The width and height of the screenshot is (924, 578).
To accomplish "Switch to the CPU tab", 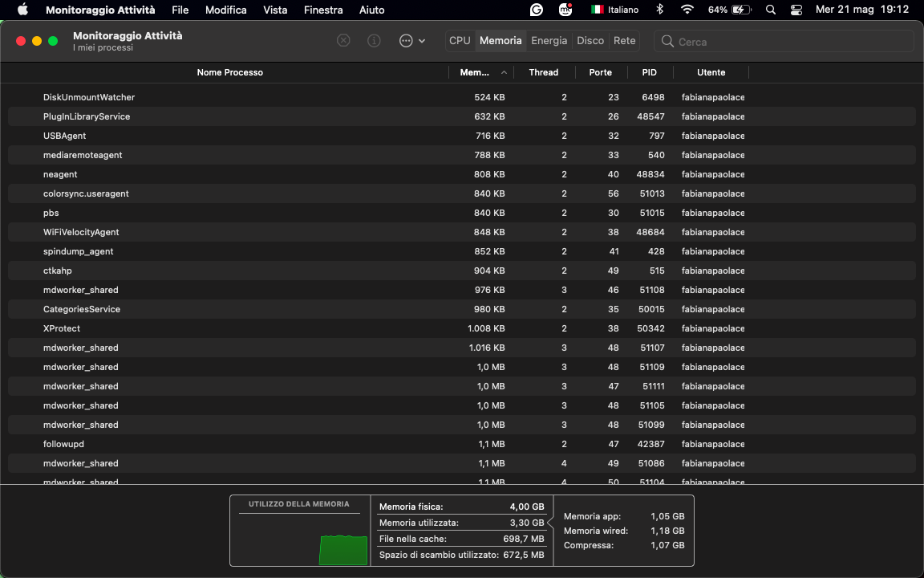I will 460,40.
